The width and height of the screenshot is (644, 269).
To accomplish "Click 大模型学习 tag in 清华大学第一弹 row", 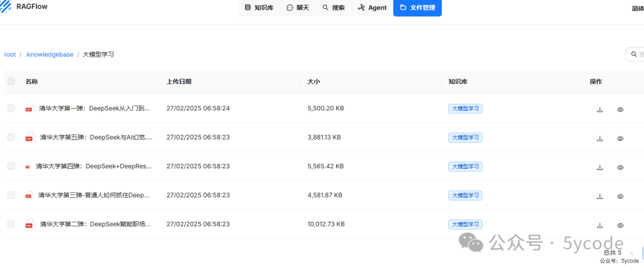I will [465, 109].
